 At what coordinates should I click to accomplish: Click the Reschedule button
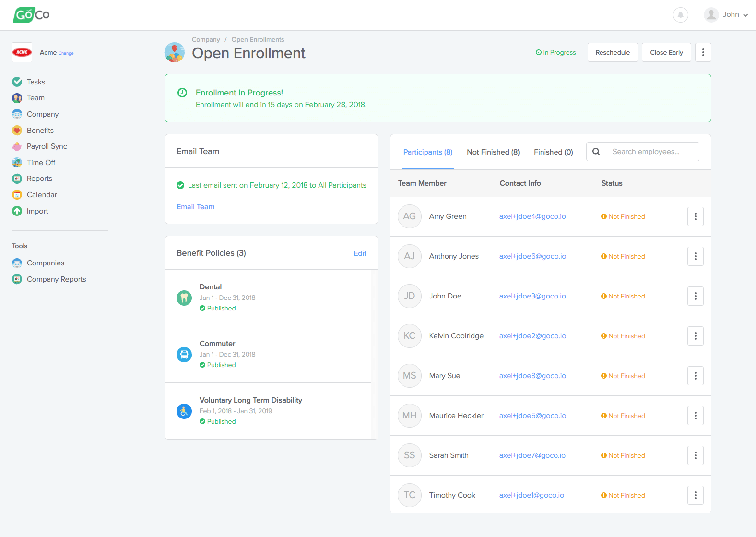[613, 52]
